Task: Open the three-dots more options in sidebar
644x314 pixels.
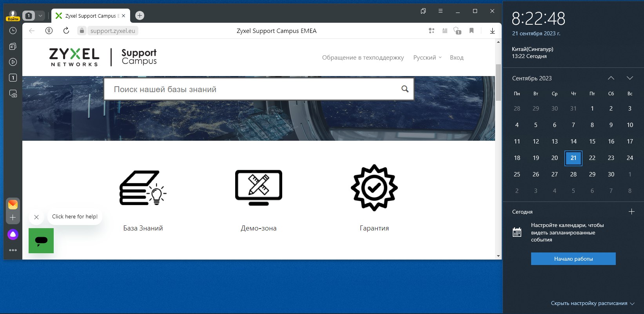Action: pos(13,250)
